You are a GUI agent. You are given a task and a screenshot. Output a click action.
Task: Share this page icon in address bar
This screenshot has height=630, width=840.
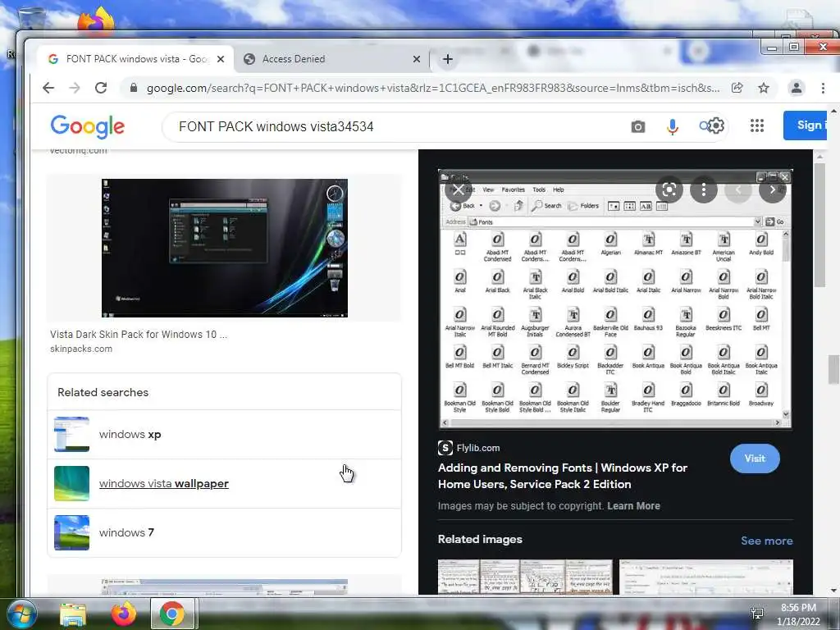[737, 88]
